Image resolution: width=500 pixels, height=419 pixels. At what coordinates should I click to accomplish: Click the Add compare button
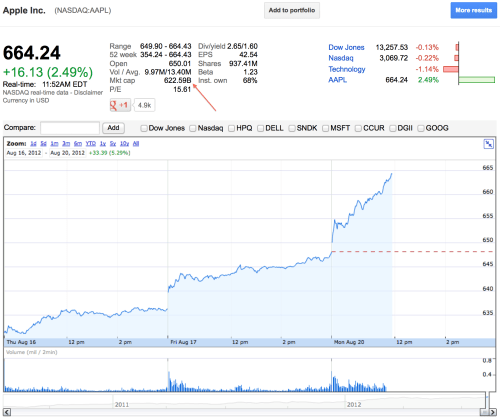tap(113, 128)
